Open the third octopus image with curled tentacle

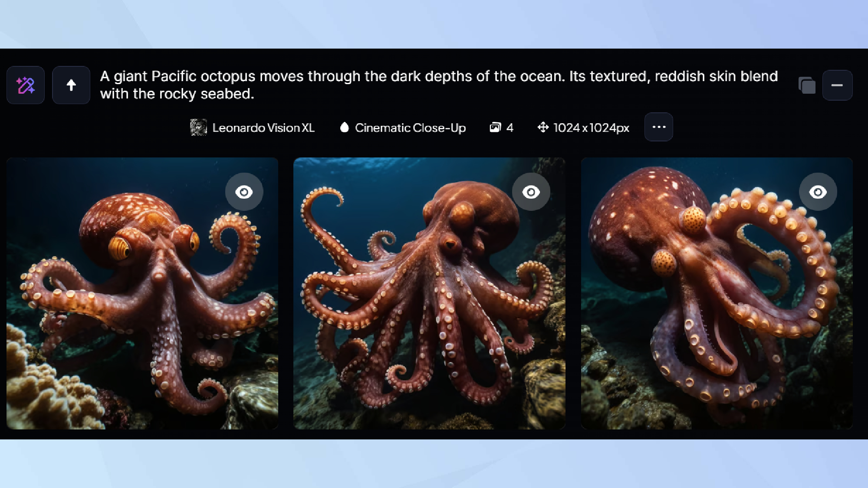click(717, 293)
